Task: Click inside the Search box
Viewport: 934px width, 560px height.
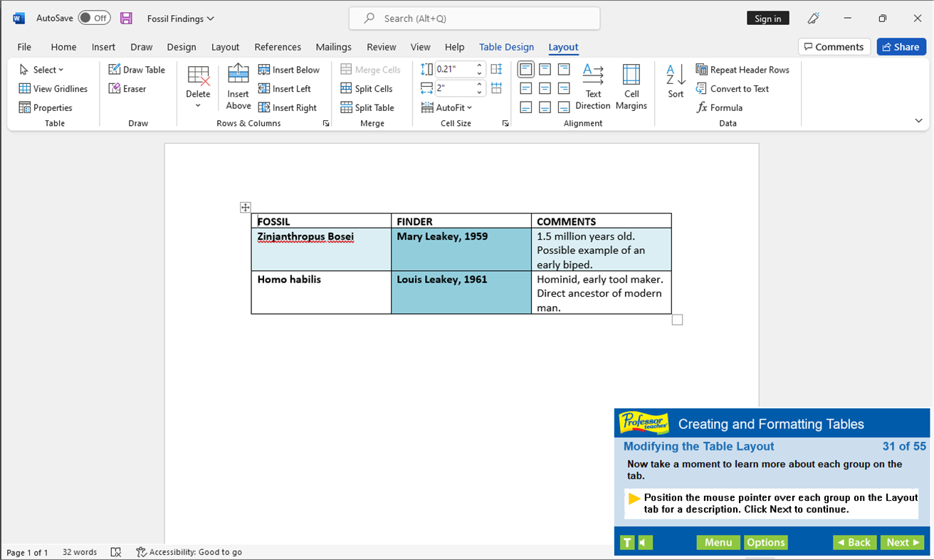Action: coord(474,18)
